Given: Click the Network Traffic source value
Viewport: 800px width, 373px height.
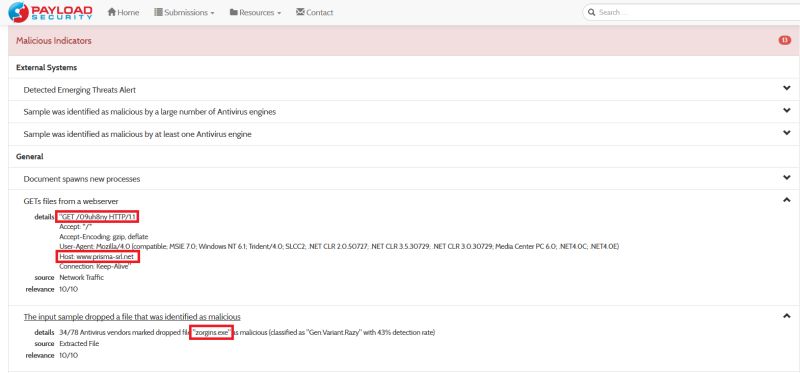Looking at the screenshot, I should (x=82, y=278).
